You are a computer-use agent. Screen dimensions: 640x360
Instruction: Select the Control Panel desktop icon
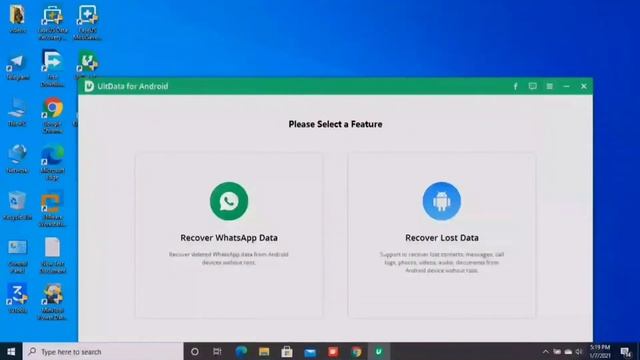(18, 256)
